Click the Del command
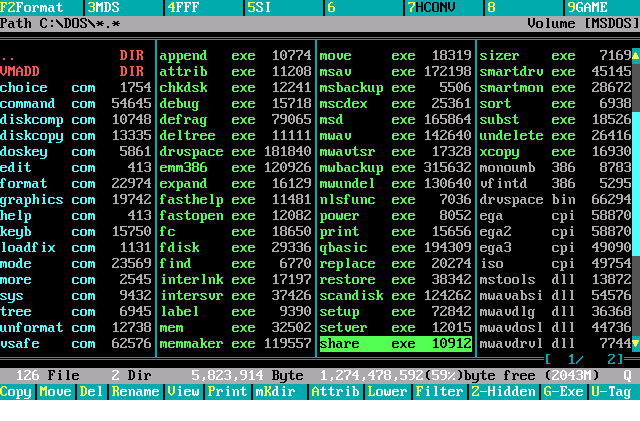Viewport: 640px width, 421px height. tap(91, 392)
